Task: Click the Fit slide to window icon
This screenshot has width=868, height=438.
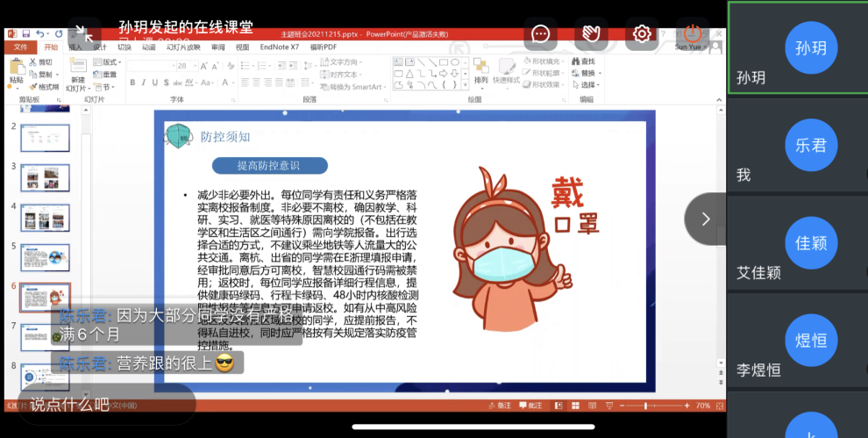Action: (720, 406)
